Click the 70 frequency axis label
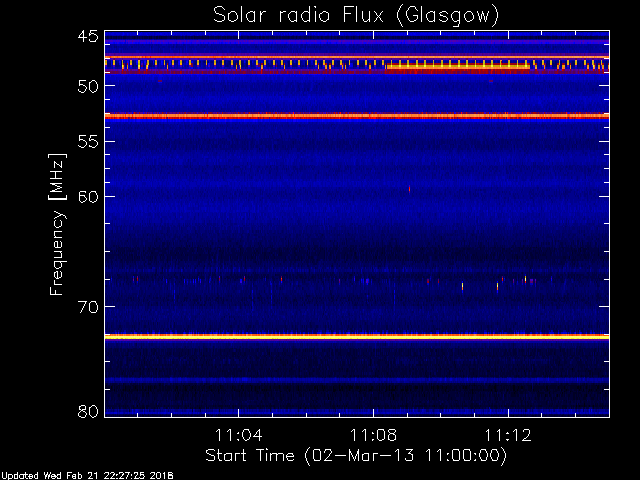Screen dimensions: 640x480 pos(88,307)
